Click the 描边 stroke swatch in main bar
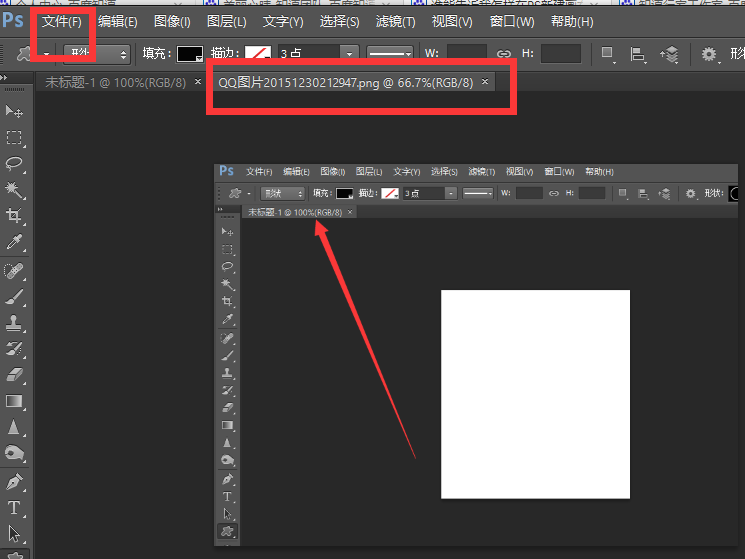 tap(258, 54)
